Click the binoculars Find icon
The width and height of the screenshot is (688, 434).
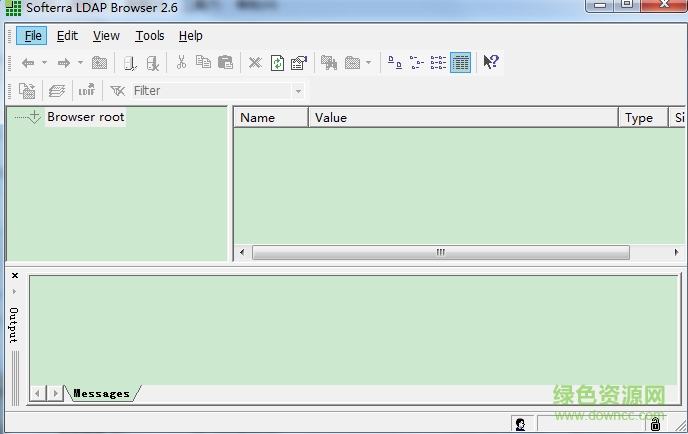click(329, 63)
